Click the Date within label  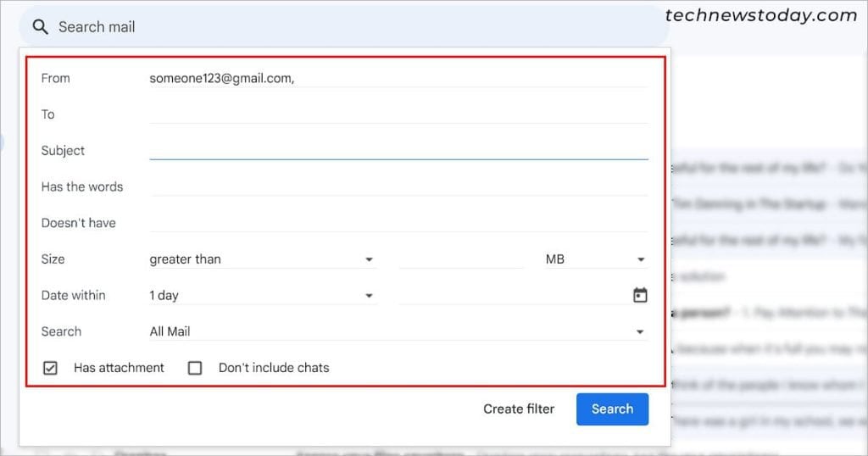pos(73,295)
